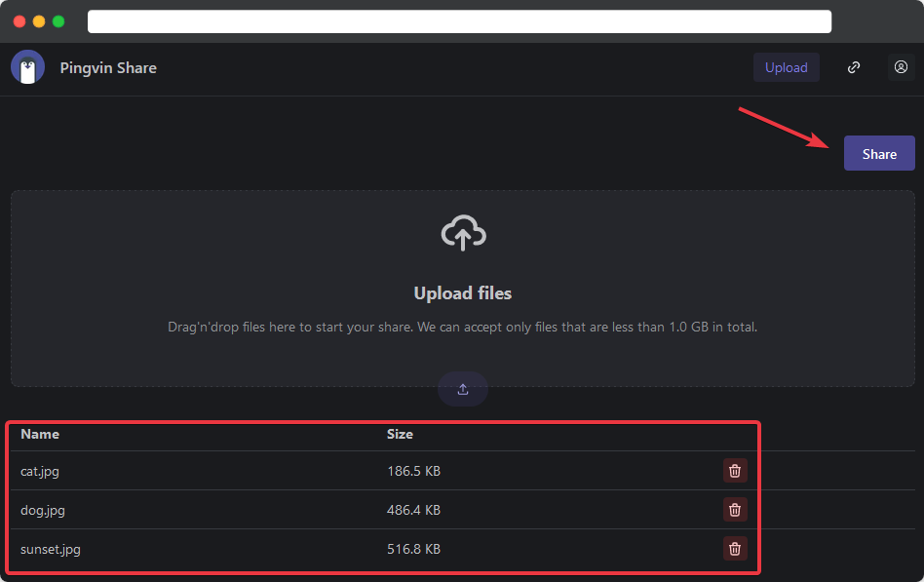This screenshot has height=582, width=924.
Task: Select the dog.jpg file name
Action: [43, 510]
